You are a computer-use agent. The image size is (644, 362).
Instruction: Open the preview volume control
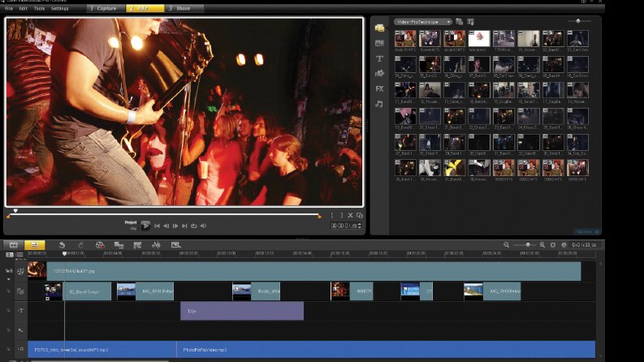coord(203,226)
